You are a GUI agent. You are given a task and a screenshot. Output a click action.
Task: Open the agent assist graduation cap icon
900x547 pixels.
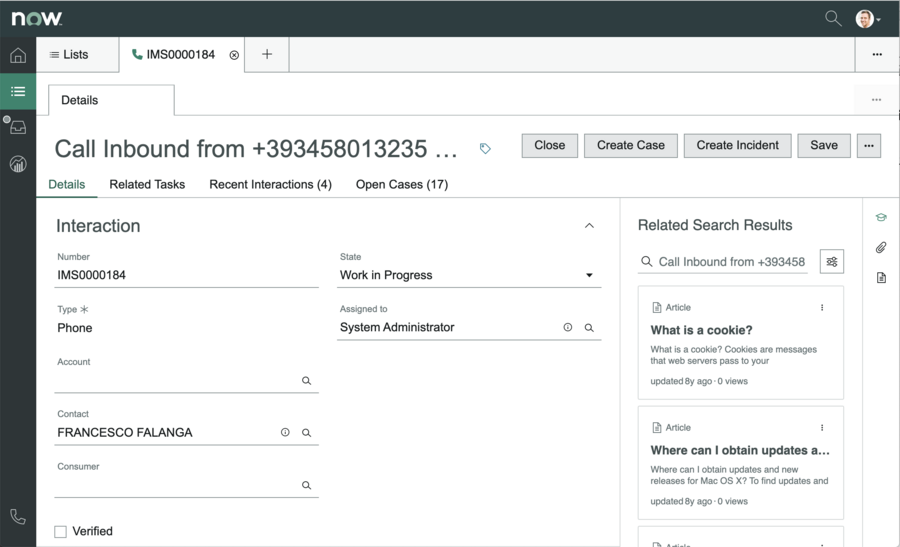[x=880, y=217]
